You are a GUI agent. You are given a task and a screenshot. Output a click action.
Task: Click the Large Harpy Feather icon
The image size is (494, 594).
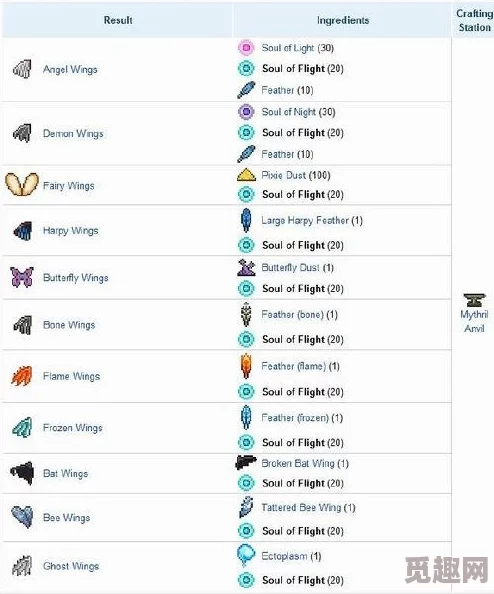pos(246,220)
